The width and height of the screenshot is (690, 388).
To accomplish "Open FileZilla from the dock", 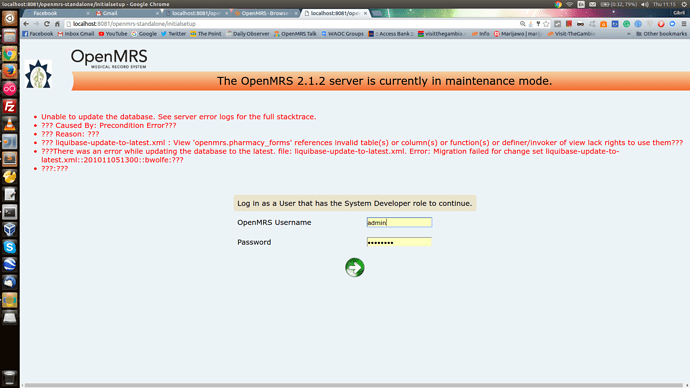I will 10,106.
